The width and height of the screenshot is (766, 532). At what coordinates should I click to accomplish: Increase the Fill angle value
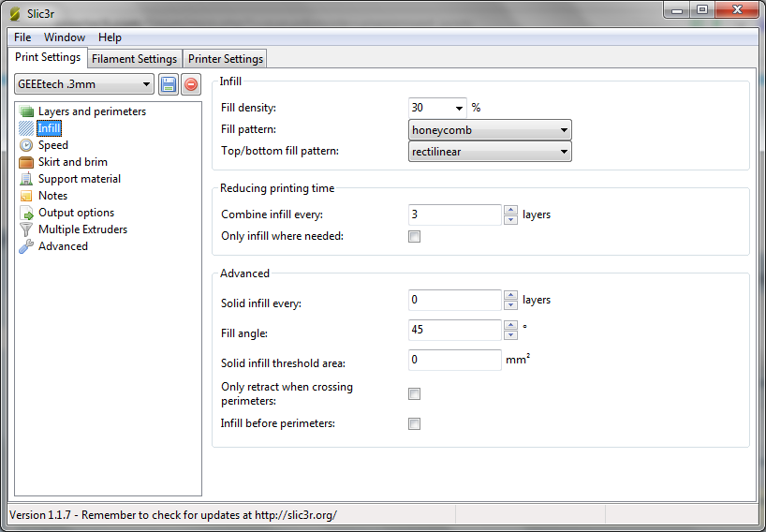tap(510, 325)
